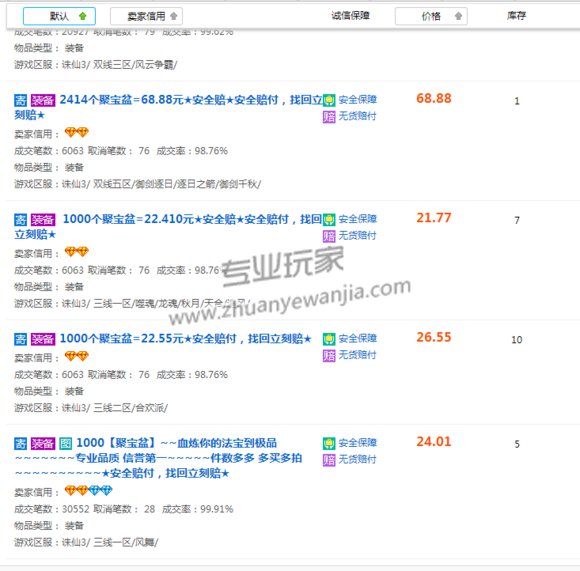Open 2414个聚宝盆=68.88元 listing

169,107
